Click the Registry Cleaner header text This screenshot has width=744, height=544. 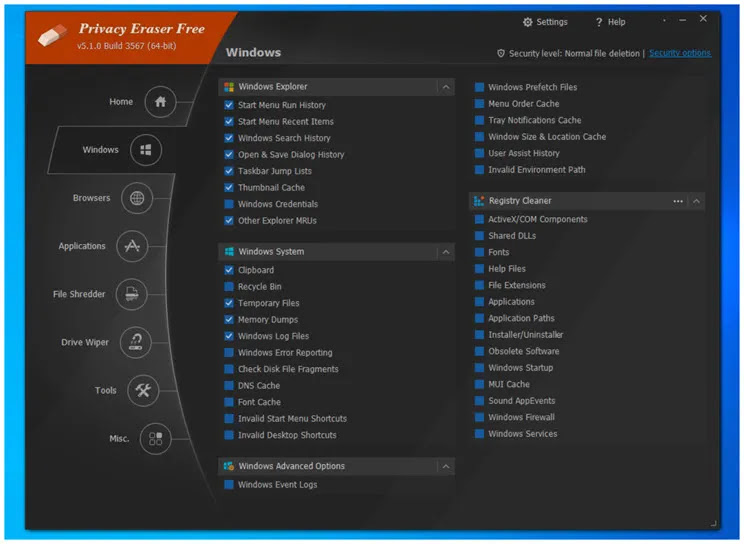pos(520,201)
